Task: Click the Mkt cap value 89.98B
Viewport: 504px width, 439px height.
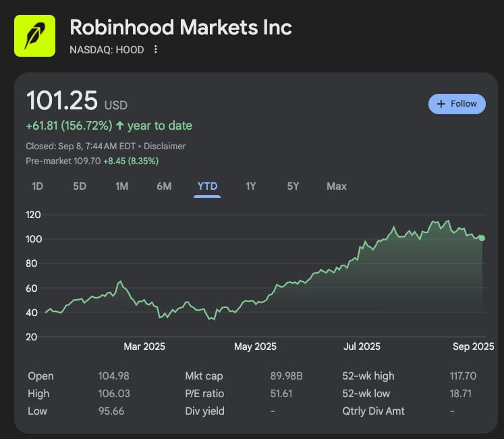Action: (x=286, y=376)
